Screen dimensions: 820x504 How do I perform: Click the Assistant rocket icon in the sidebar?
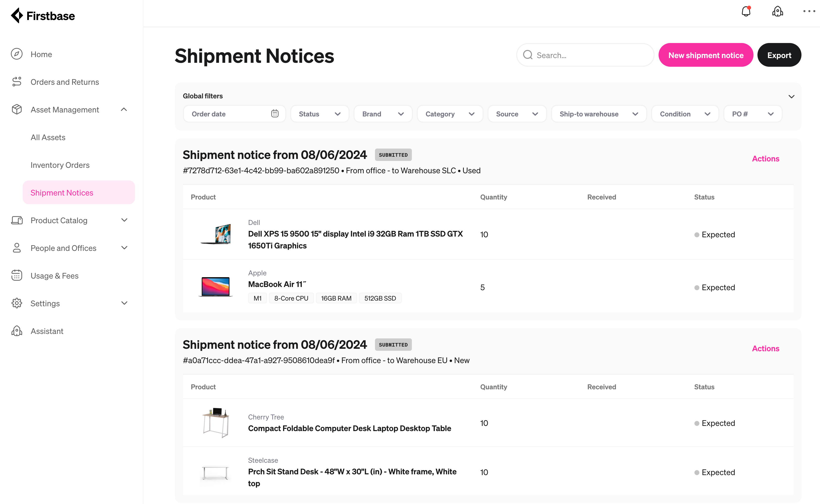coord(17,331)
